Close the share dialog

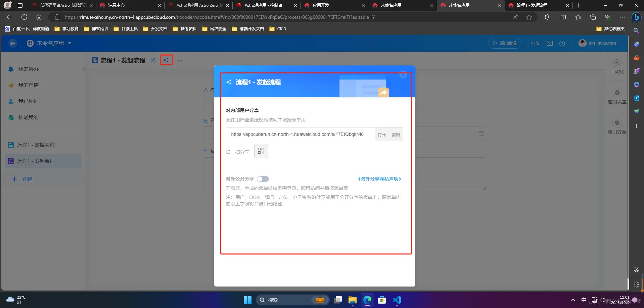coord(403,74)
